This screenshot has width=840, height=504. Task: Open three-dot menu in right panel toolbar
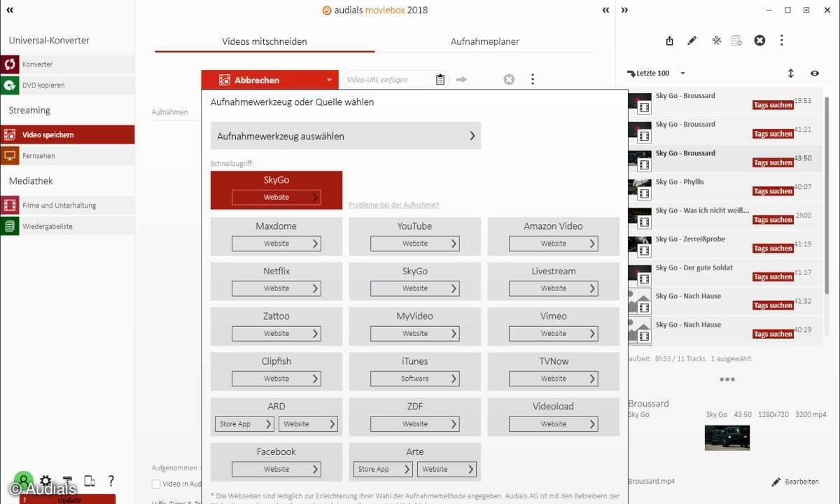[781, 41]
